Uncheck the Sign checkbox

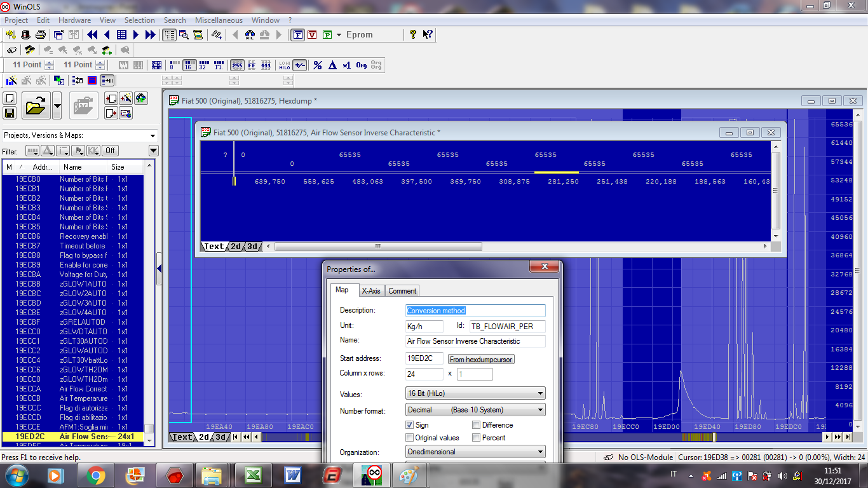pyautogui.click(x=410, y=425)
